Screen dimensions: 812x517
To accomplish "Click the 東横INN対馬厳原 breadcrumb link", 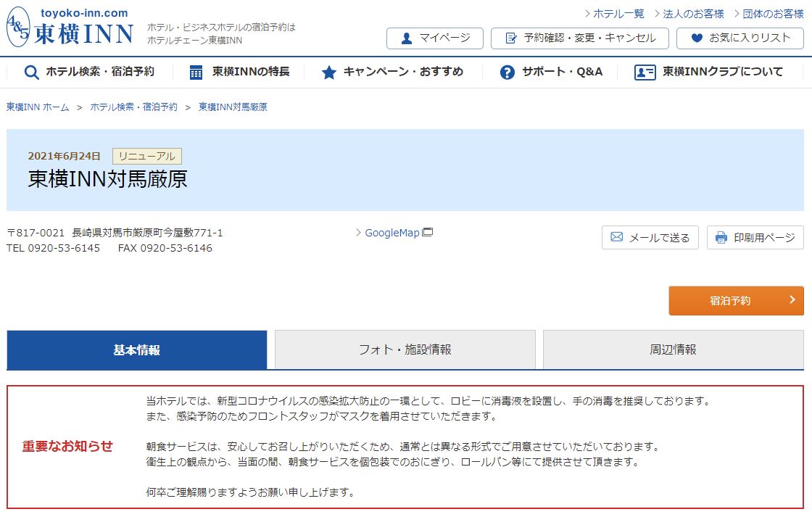I will click(233, 107).
